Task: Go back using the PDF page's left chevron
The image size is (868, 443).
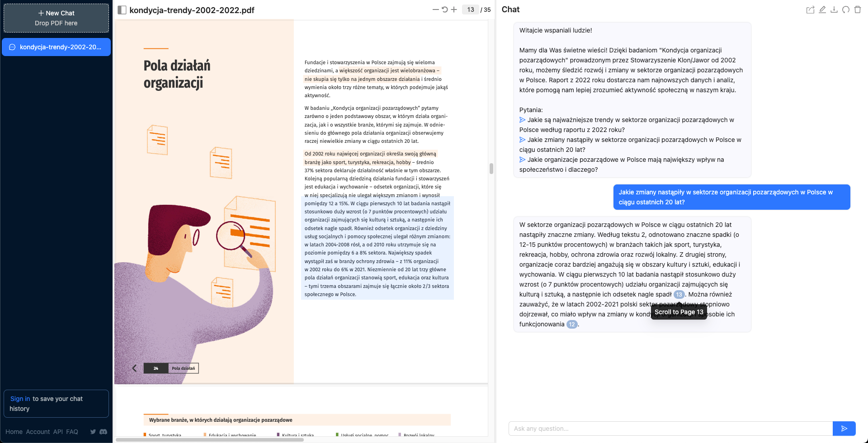Action: (134, 368)
